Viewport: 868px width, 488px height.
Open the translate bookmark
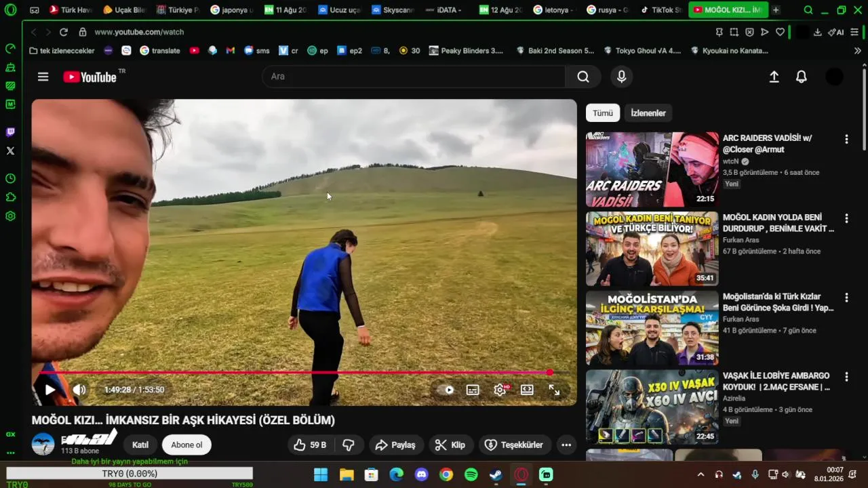tap(160, 51)
